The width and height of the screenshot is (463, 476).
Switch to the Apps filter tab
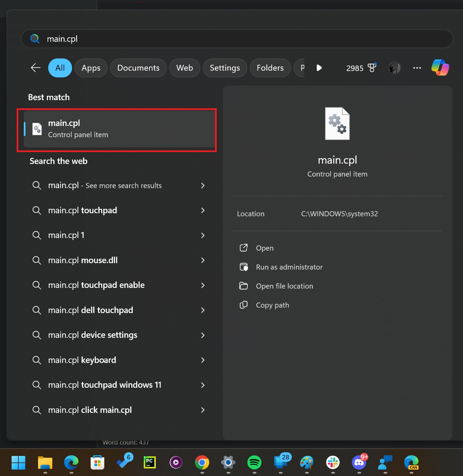click(x=91, y=68)
